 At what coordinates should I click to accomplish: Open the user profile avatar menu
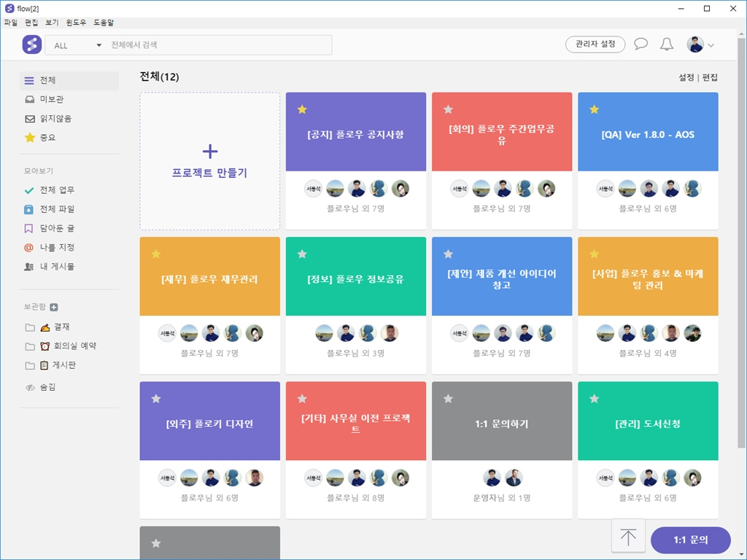coord(700,44)
